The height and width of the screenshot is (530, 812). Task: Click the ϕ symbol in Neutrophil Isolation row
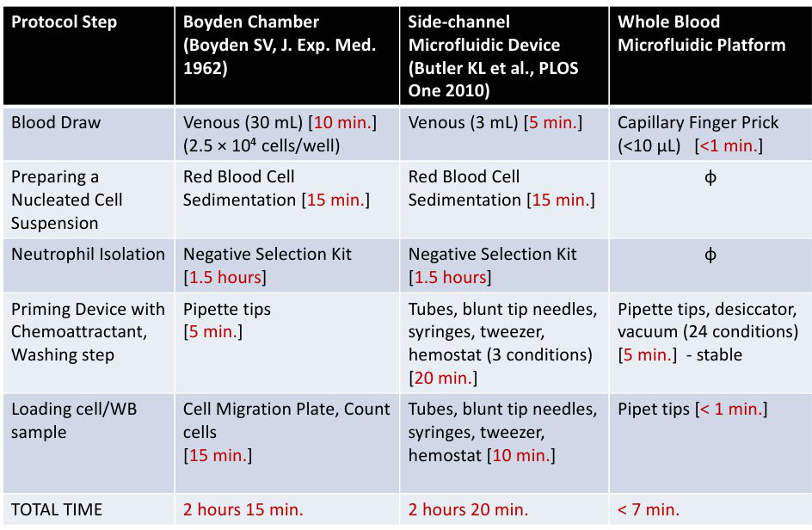[710, 255]
